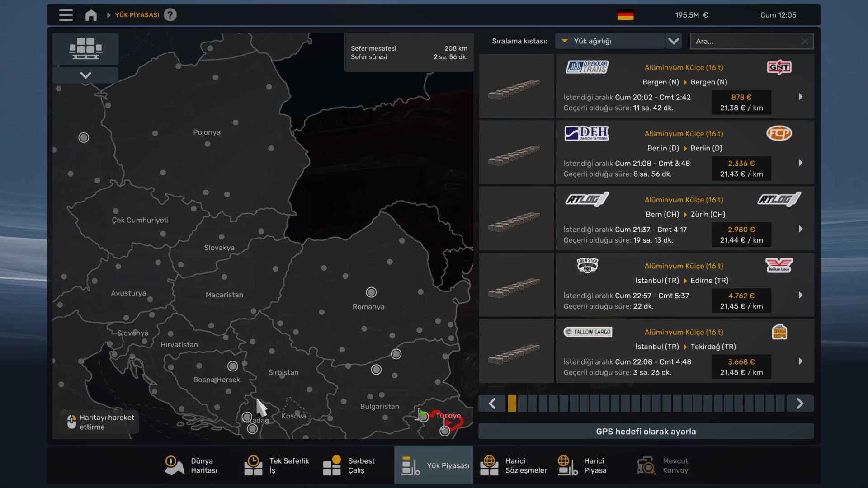Clear search with the X icon

805,41
